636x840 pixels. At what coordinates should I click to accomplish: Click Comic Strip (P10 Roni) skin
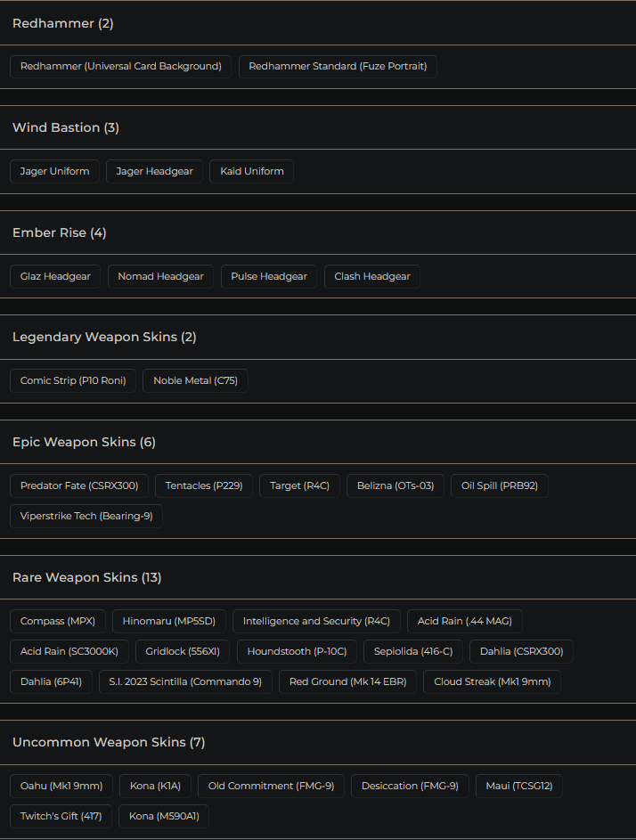pyautogui.click(x=73, y=381)
